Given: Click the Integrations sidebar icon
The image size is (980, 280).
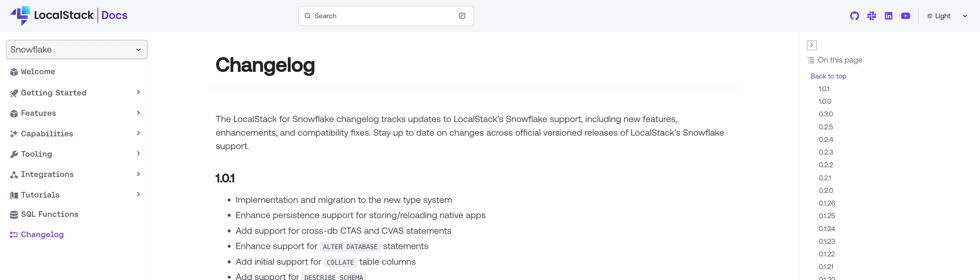Looking at the screenshot, I should [x=14, y=174].
